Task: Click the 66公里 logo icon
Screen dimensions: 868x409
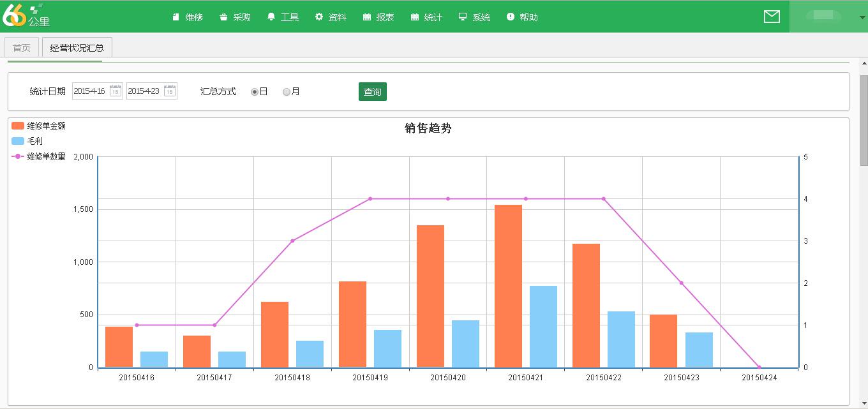Action: tap(24, 16)
